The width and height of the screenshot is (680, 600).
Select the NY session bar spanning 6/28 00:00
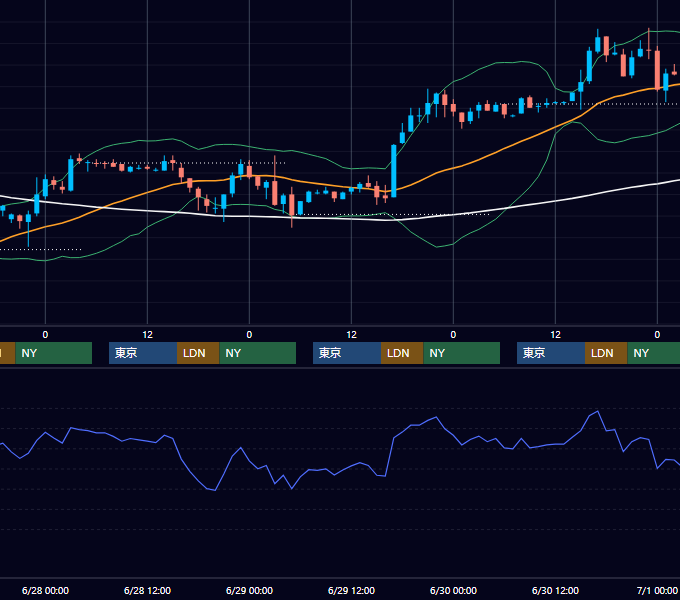pyautogui.click(x=54, y=353)
